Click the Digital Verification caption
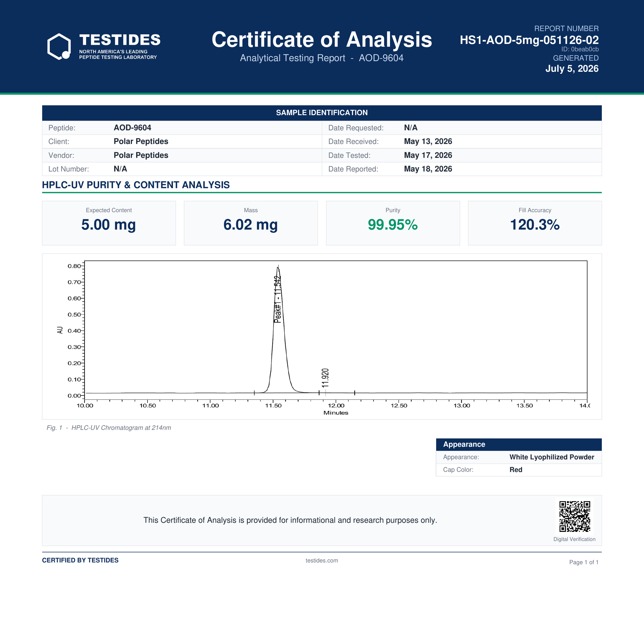 pyautogui.click(x=574, y=539)
